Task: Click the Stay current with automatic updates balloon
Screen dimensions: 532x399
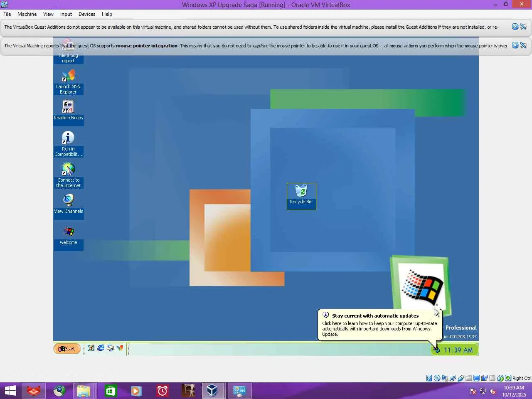Action: click(379, 325)
